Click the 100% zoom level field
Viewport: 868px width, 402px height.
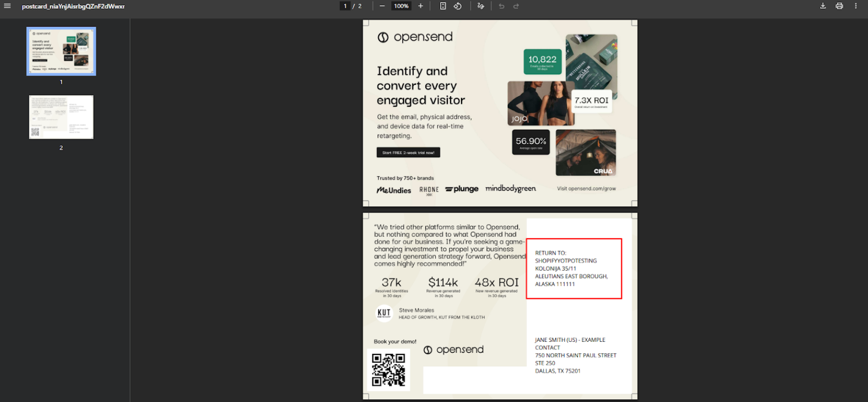pyautogui.click(x=401, y=6)
